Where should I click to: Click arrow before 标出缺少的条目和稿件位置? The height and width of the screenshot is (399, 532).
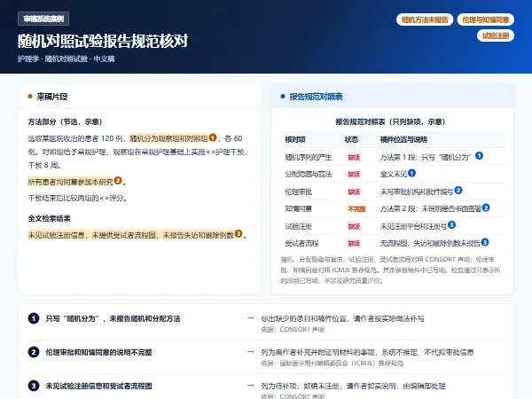[x=250, y=318]
